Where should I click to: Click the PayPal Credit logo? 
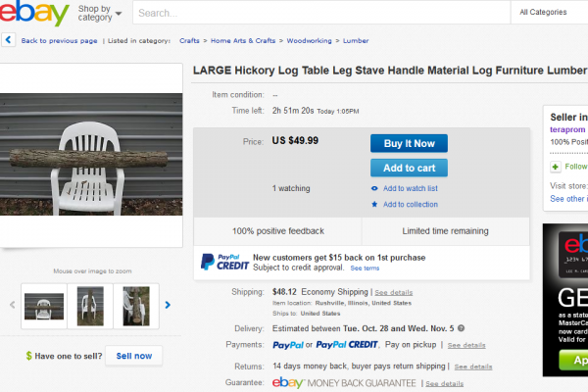click(x=220, y=262)
